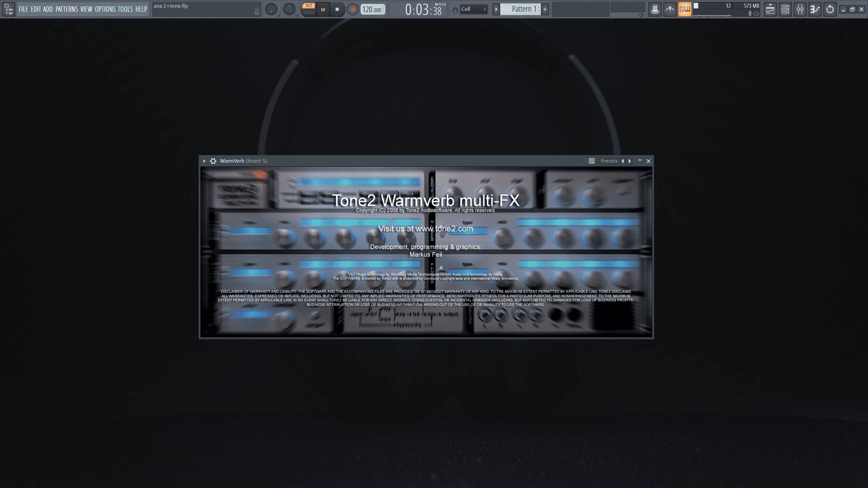The image size is (868, 488).
Task: Open the FILE menu
Action: 23,9
